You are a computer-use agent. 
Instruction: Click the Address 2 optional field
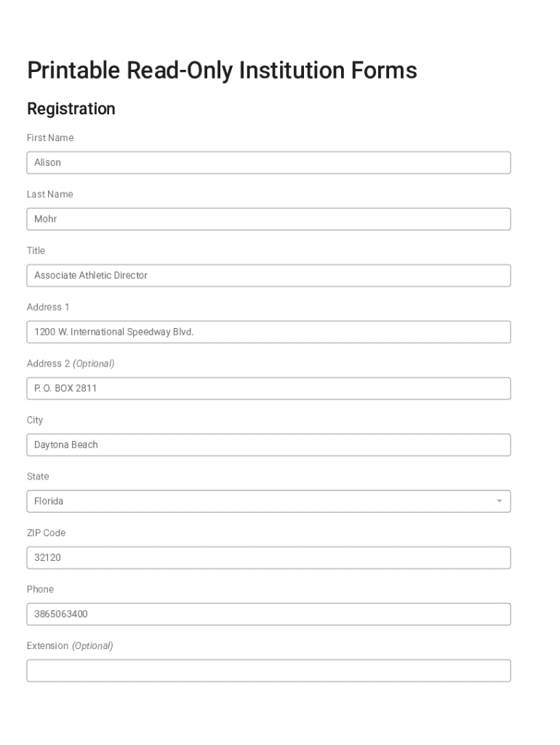pos(268,388)
